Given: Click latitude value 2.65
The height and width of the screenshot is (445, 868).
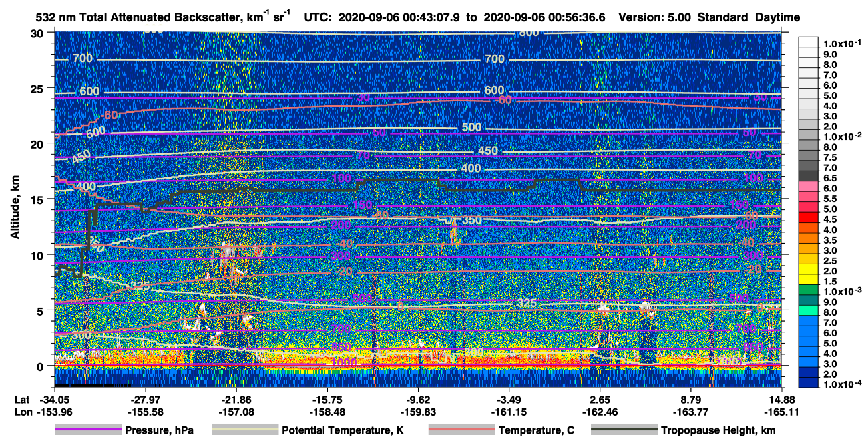Looking at the screenshot, I should tap(600, 400).
